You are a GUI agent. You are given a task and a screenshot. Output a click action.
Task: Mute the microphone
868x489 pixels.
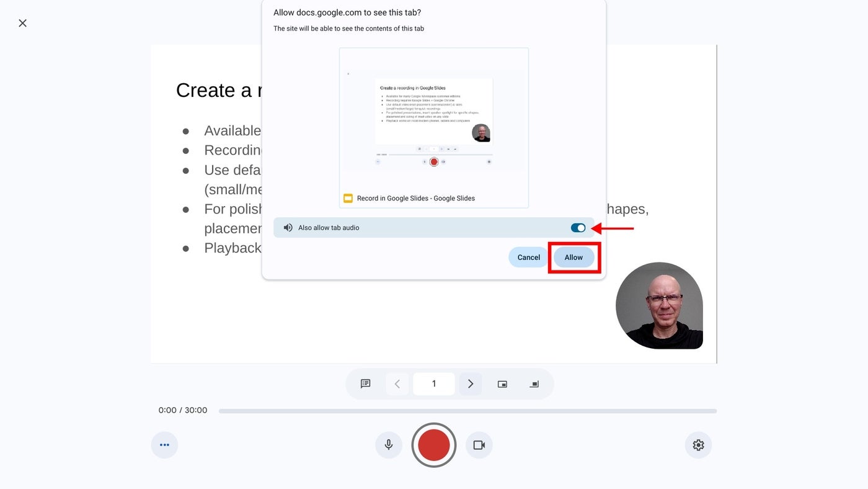(389, 445)
